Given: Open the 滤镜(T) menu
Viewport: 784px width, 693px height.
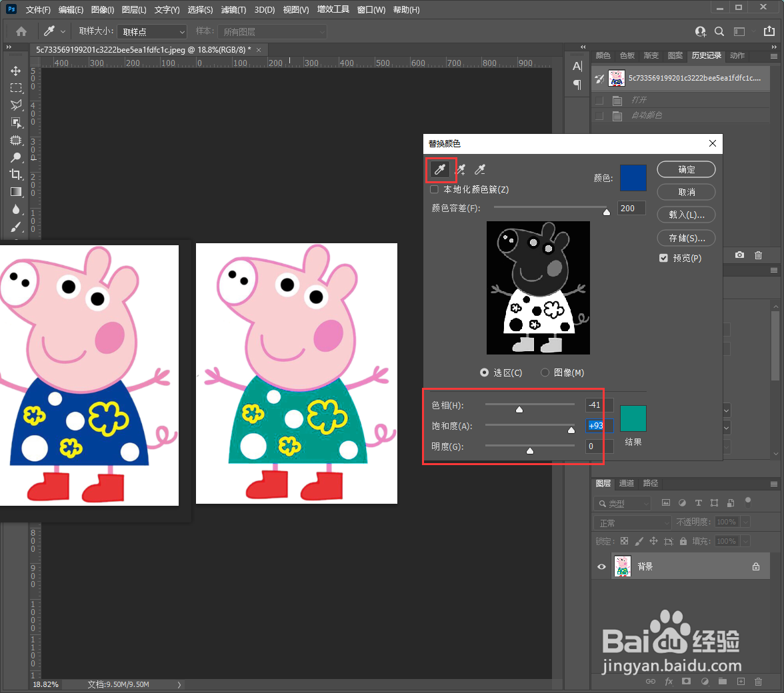Looking at the screenshot, I should (233, 9).
